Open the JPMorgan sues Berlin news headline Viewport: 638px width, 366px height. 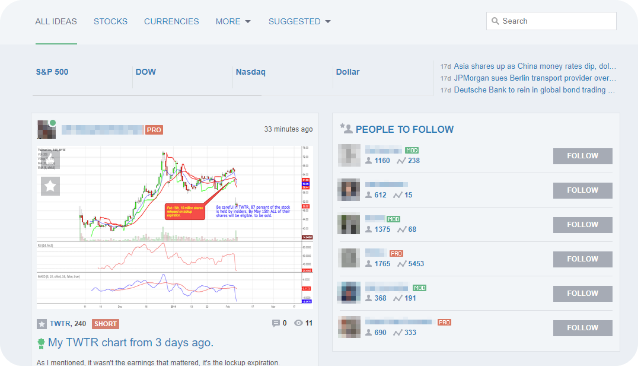[x=535, y=78]
